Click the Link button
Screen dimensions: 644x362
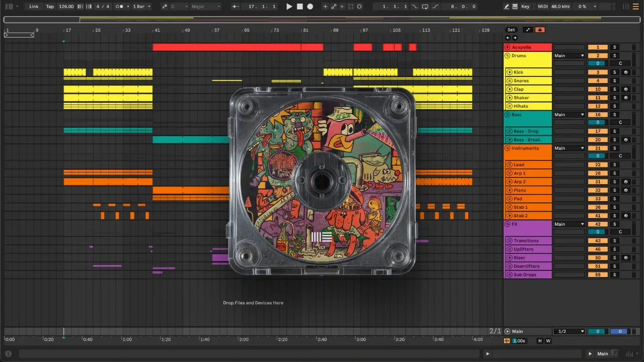click(34, 7)
